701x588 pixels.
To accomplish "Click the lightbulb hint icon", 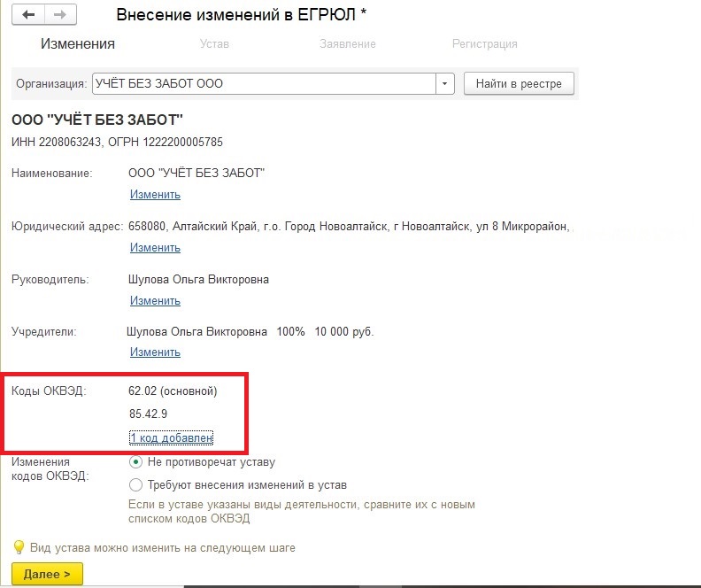I will [19, 547].
